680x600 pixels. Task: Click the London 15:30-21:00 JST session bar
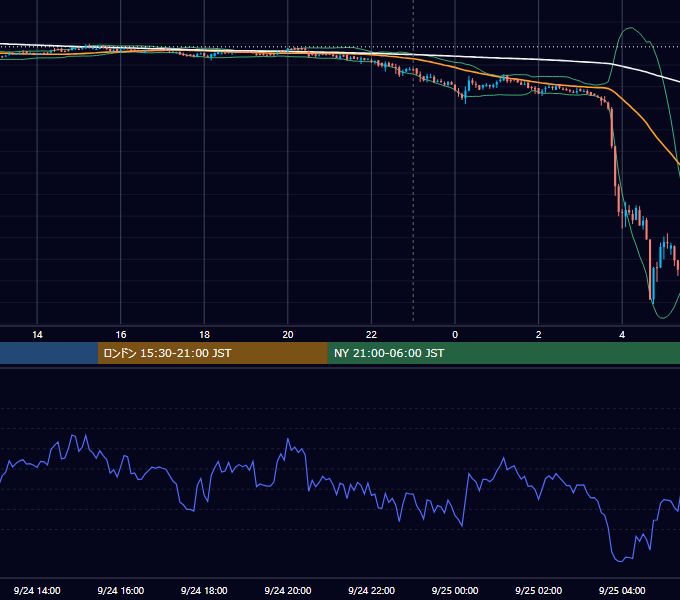212,353
